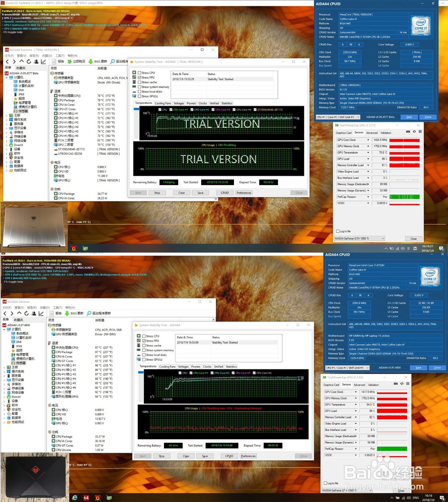Enable Stress system memory in non-trial Stability Test
The image size is (448, 502).
(x=144, y=350)
